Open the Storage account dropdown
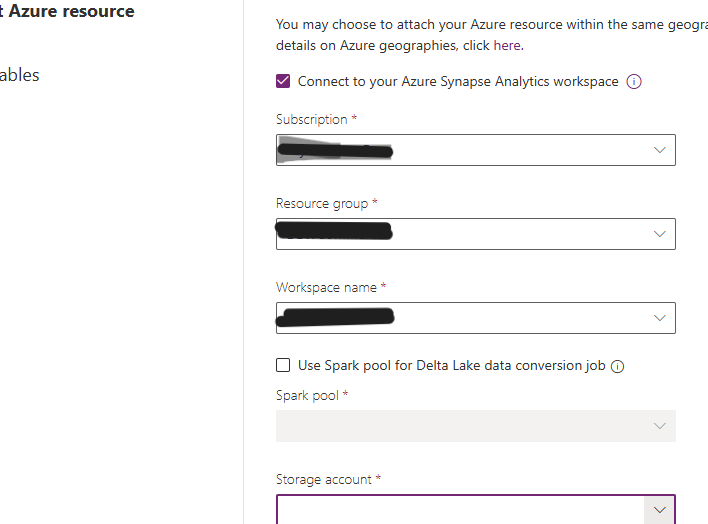Screen dimensions: 708x524 pos(475,510)
